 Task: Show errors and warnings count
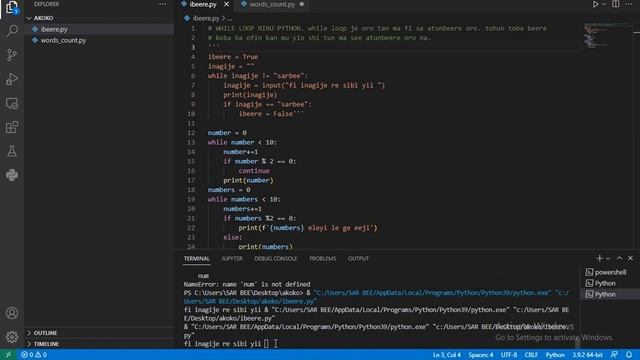(x=34, y=355)
